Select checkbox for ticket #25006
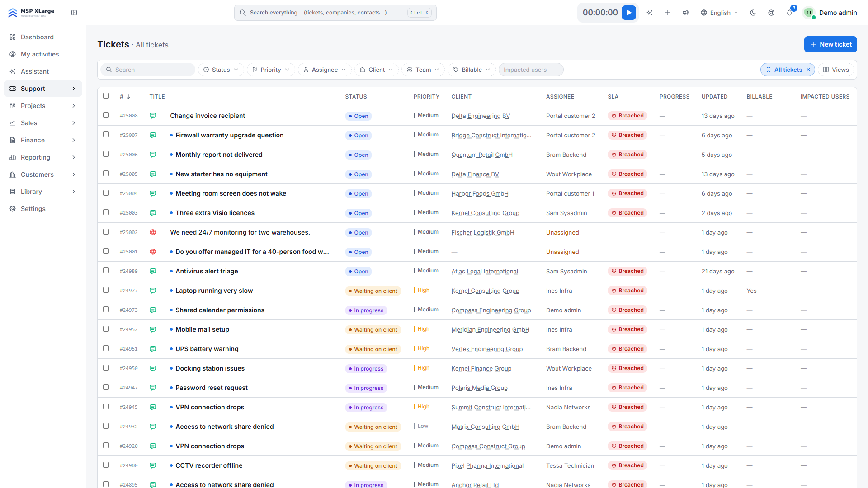868x488 pixels. point(106,154)
